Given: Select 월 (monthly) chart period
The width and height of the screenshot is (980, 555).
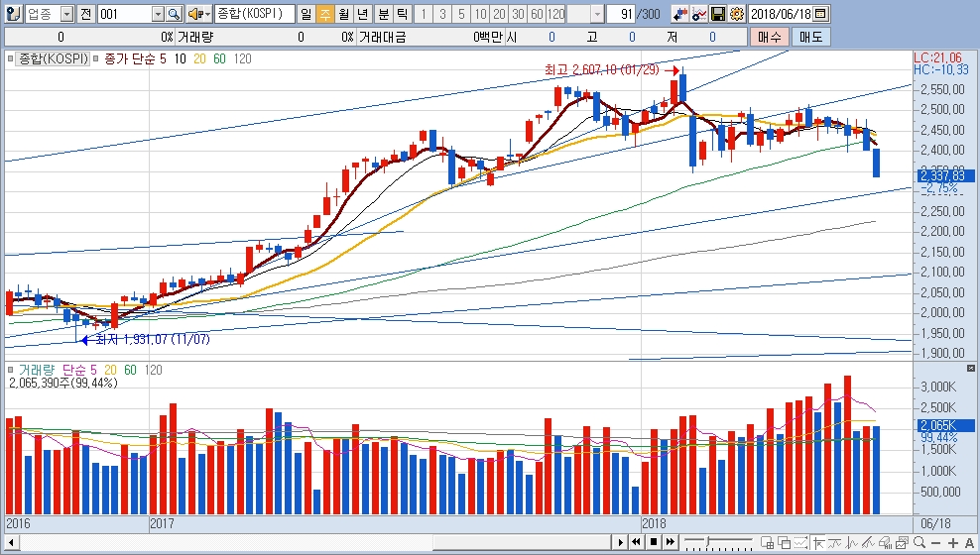Looking at the screenshot, I should pyautogui.click(x=342, y=14).
